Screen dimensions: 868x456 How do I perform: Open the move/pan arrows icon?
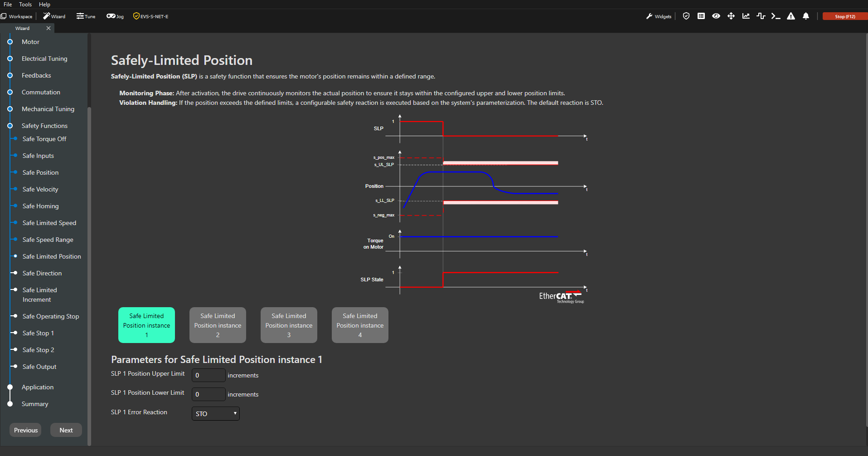(x=731, y=16)
